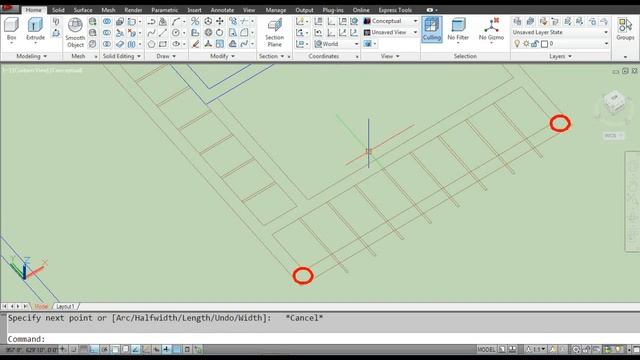Select the Rectangle draw tool
Image resolution: width=640 pixels, height=360 pixels.
pyautogui.click(x=163, y=44)
